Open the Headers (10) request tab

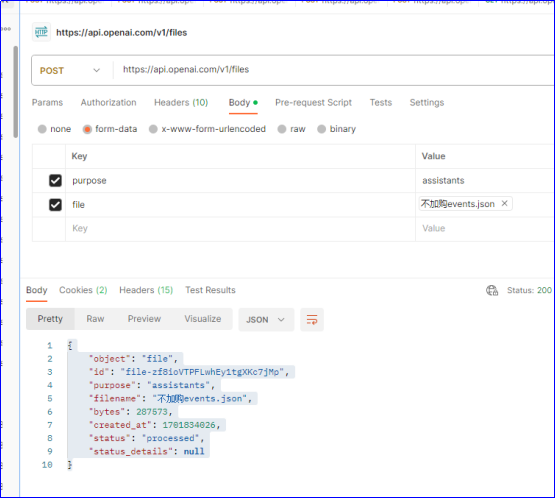click(181, 102)
